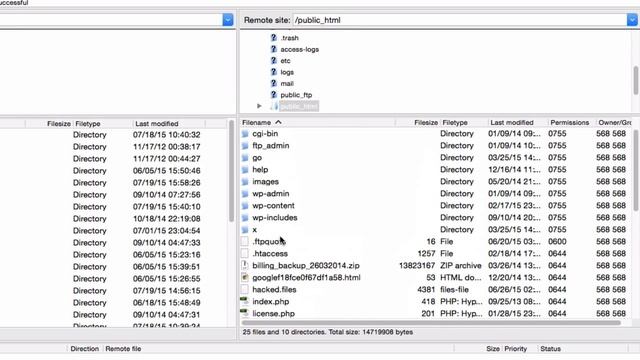Click the wp-content folder icon
Viewport: 640px width, 360px height.
click(245, 206)
